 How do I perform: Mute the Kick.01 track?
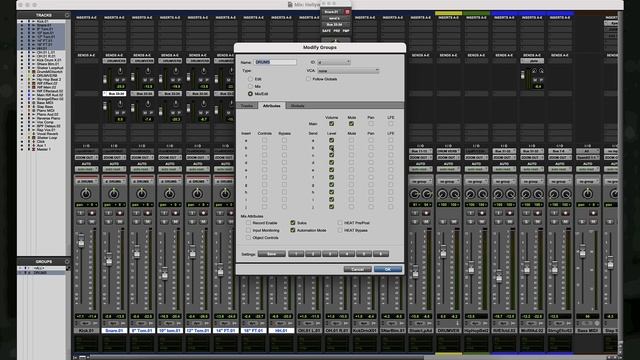(92, 222)
